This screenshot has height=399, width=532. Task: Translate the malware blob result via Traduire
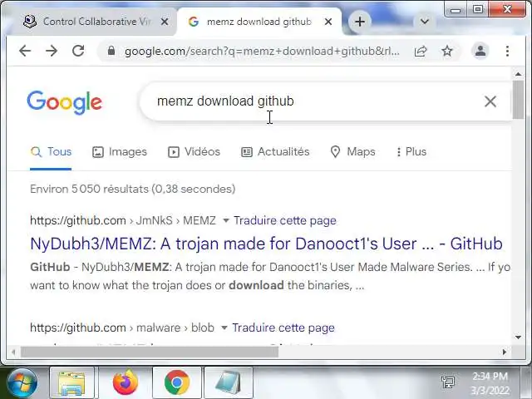pyautogui.click(x=283, y=328)
